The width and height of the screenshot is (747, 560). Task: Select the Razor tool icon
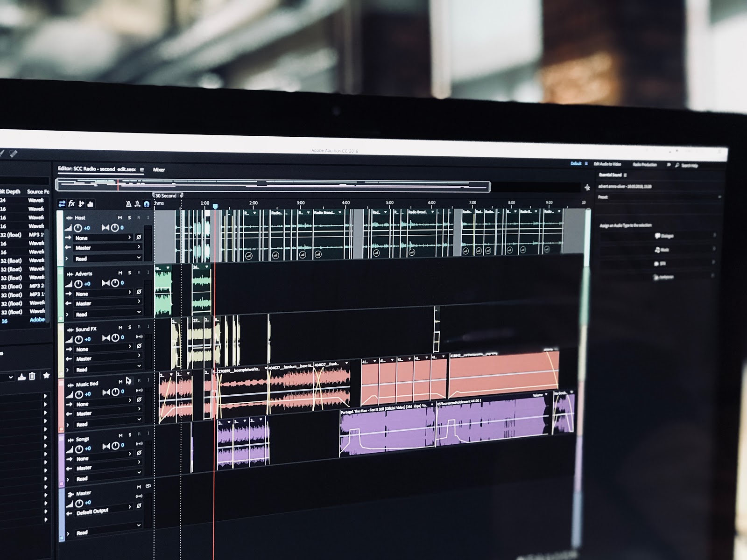tap(81, 204)
